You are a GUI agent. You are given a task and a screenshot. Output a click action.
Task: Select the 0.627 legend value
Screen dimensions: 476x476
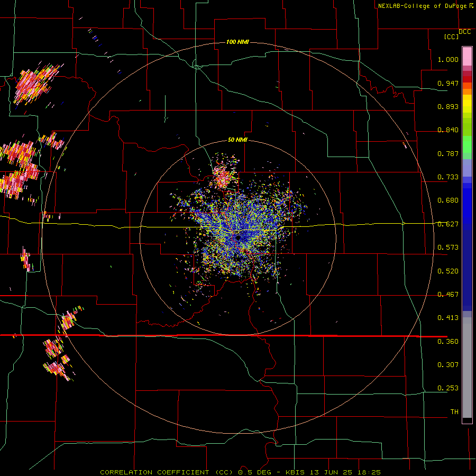point(448,224)
